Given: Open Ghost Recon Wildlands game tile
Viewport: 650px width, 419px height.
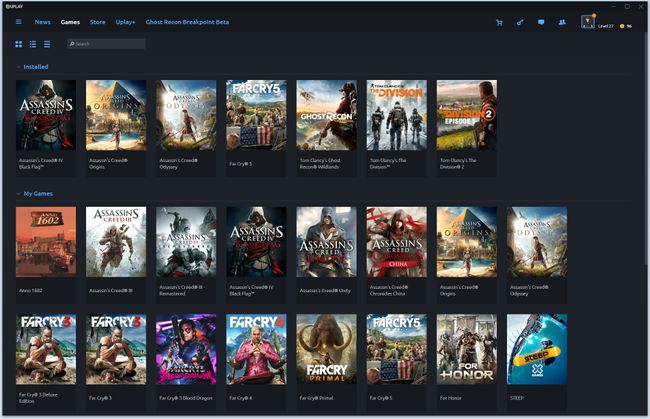Looking at the screenshot, I should click(x=327, y=128).
